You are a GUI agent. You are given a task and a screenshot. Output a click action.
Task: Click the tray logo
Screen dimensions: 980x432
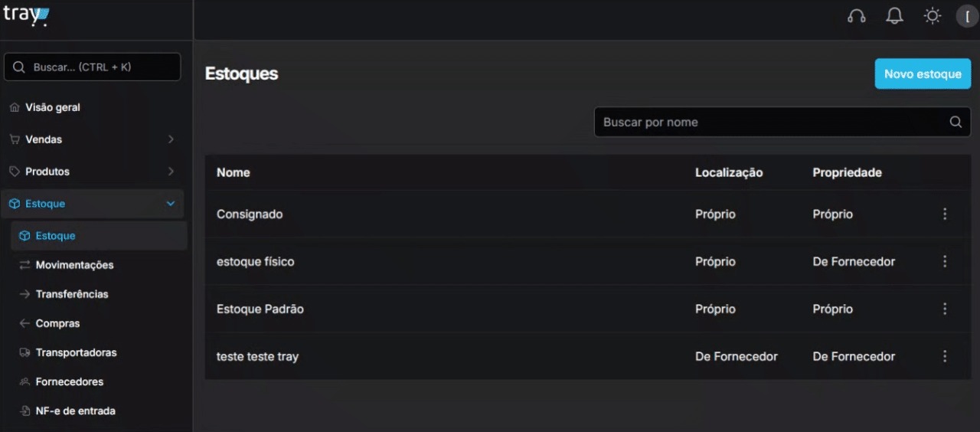coord(26,15)
